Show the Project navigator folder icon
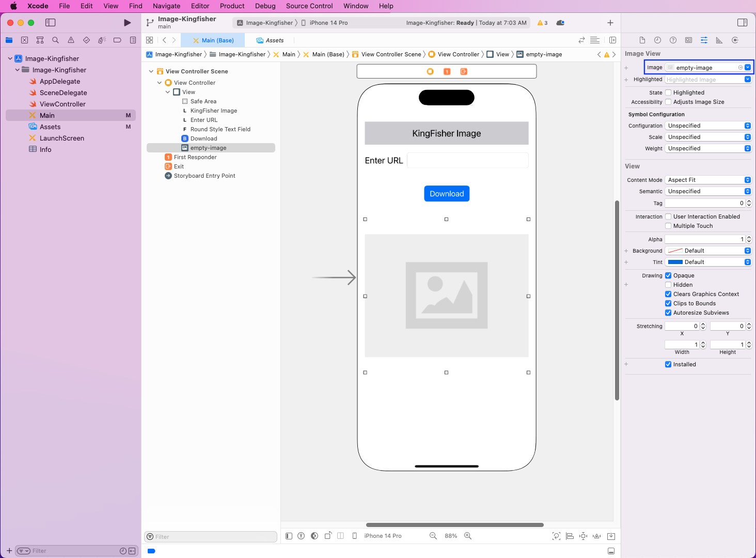 [x=9, y=40]
